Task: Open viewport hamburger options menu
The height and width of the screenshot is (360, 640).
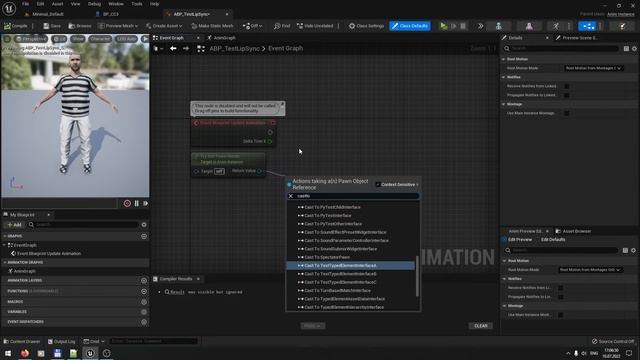Action: (7, 39)
